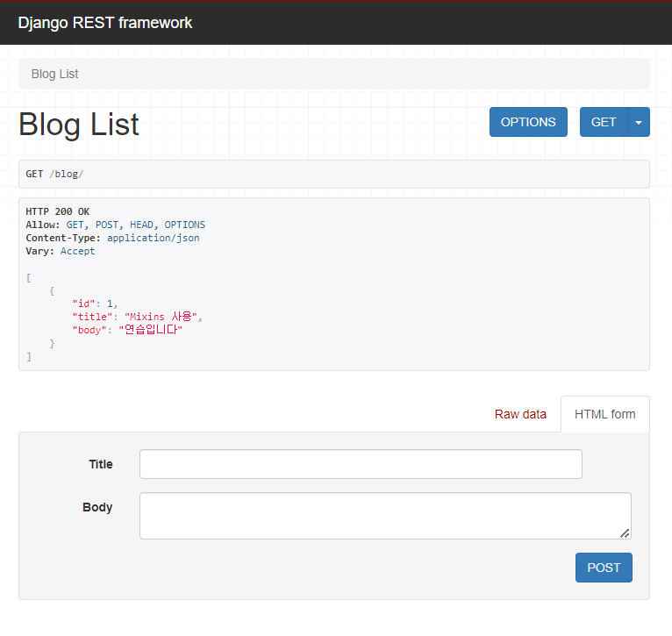Select the HTML form tab

(x=604, y=414)
